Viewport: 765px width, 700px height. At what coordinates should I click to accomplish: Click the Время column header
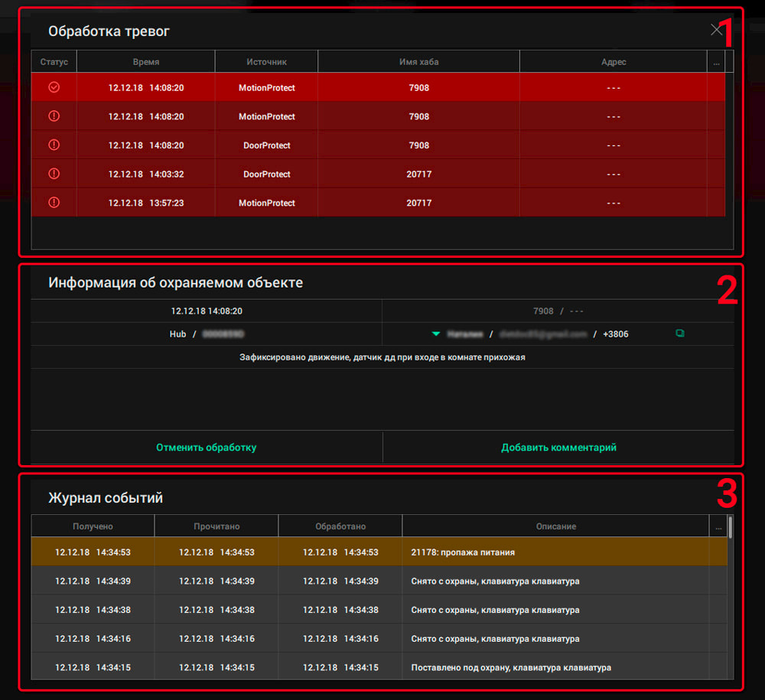click(x=145, y=62)
